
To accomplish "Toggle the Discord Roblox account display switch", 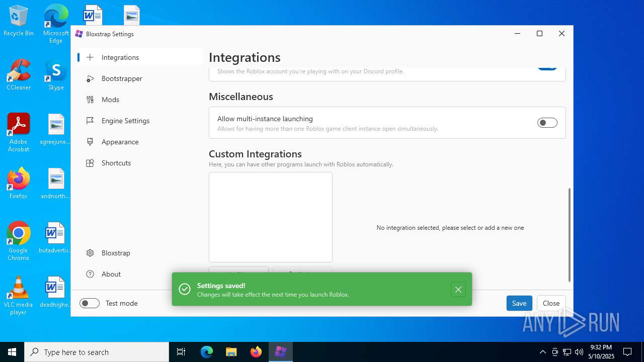I will pos(547,68).
